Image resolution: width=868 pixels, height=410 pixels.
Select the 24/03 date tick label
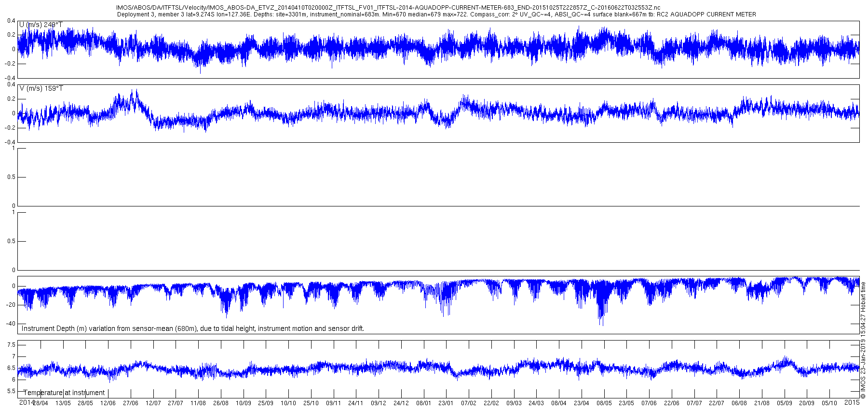click(536, 403)
